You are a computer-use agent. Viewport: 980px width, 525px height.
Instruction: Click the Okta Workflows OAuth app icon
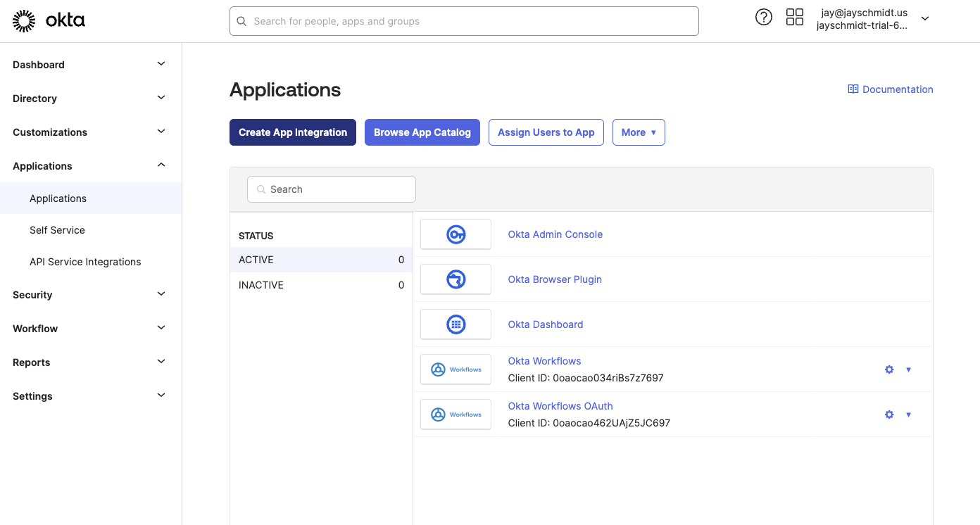click(456, 414)
